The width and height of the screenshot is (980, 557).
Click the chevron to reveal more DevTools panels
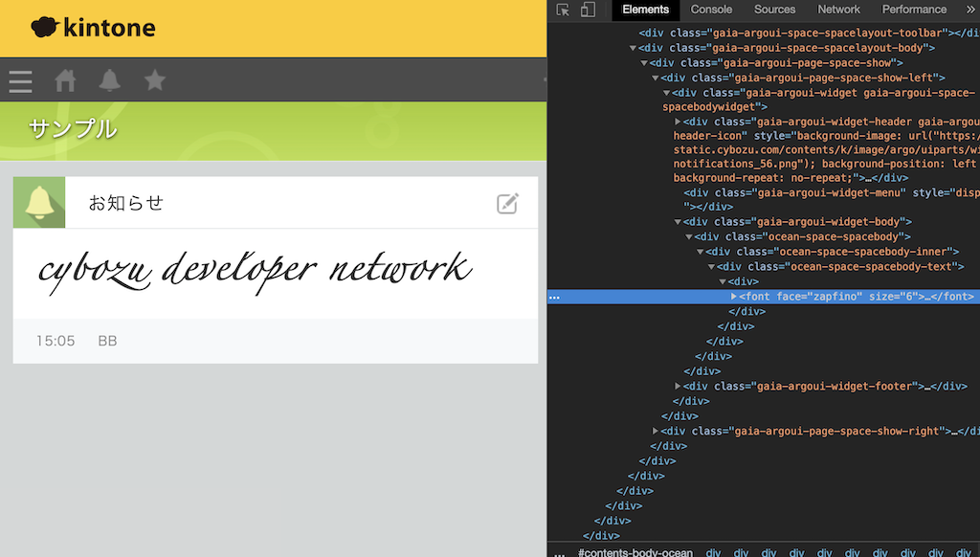(x=970, y=10)
